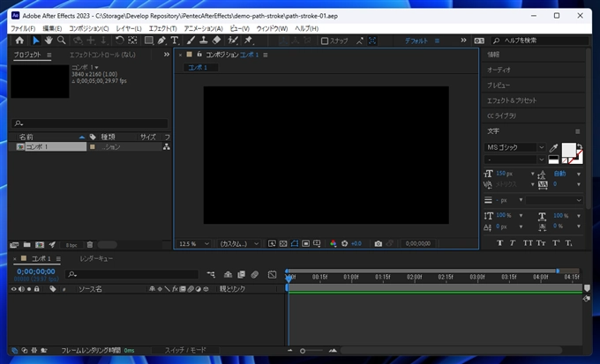This screenshot has height=364, width=600.
Task: Select the Zoom magnifier tool
Action: [x=61, y=41]
